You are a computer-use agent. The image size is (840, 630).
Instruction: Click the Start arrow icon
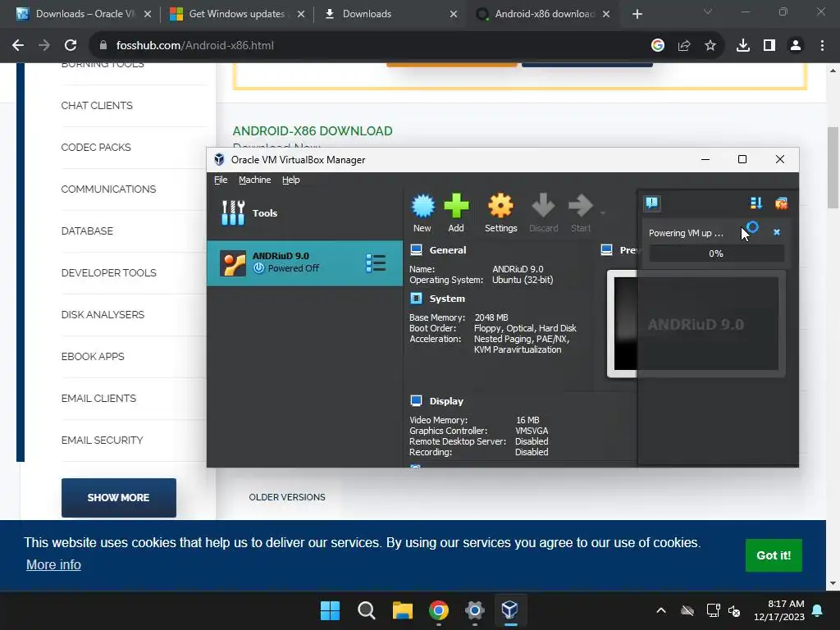(581, 206)
